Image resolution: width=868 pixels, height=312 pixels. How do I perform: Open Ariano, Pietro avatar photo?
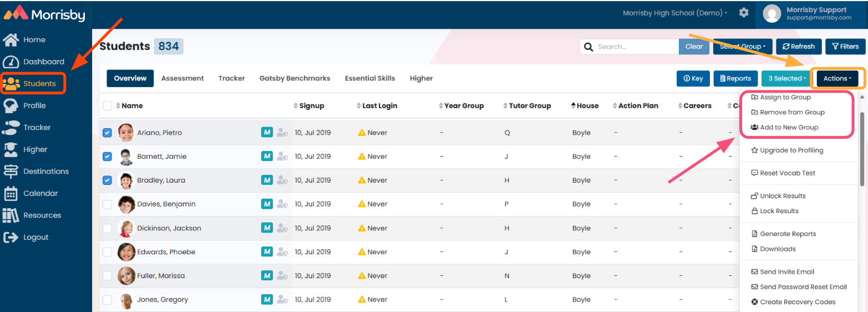pos(126,133)
